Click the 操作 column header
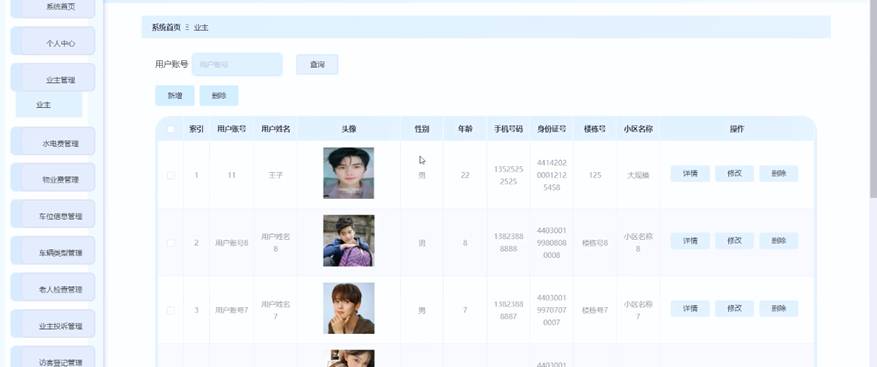Screen dimensions: 877x367 [x=737, y=129]
